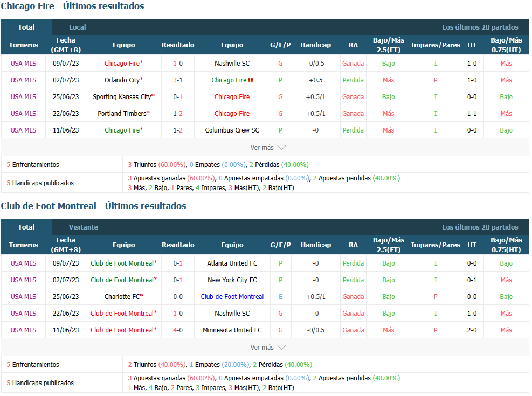The height and width of the screenshot is (396, 532).
Task: Open USA MLS link in the Charlotte FC row
Action: 23,297
